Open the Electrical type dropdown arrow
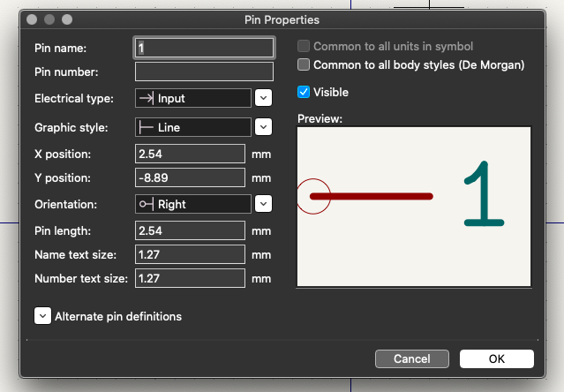Viewport: 564px width, 392px height. [x=263, y=98]
